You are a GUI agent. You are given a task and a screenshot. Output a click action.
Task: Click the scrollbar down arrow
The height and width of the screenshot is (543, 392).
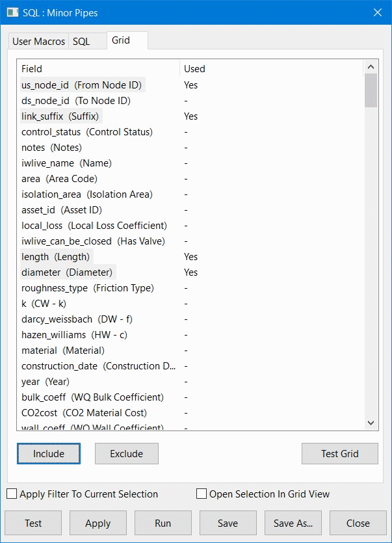click(371, 422)
